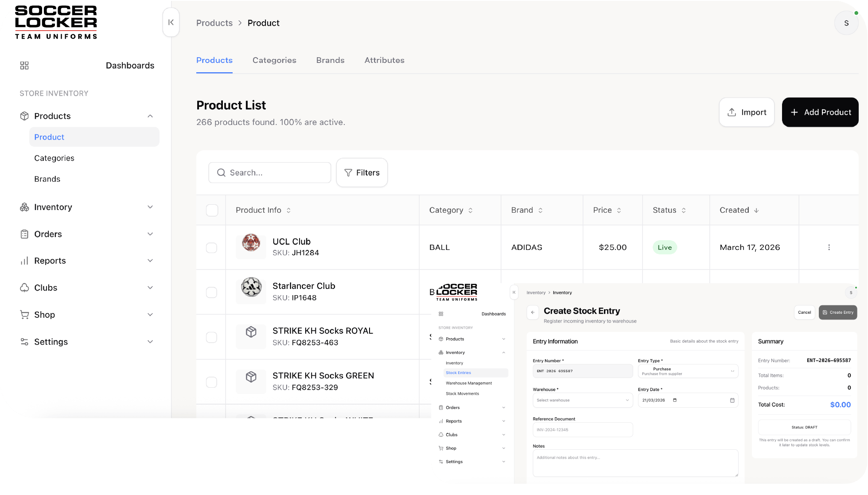
Task: Open the Select warehouse dropdown
Action: 582,400
